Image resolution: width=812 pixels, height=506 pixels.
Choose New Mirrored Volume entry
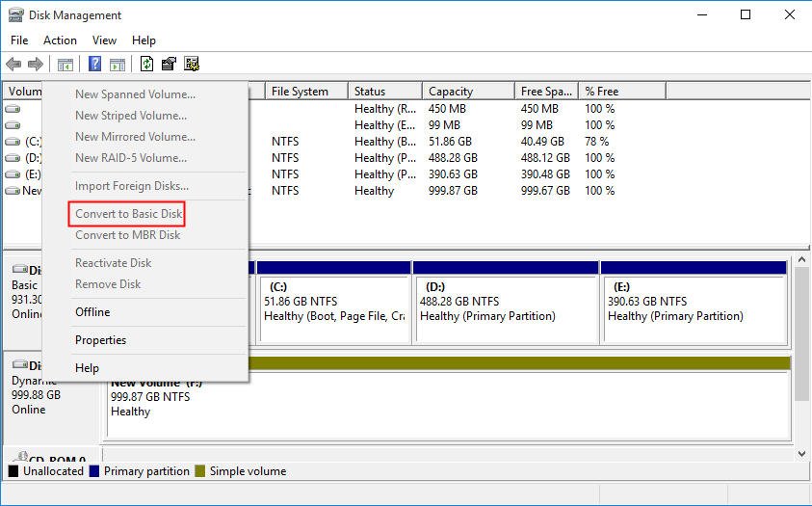point(135,137)
